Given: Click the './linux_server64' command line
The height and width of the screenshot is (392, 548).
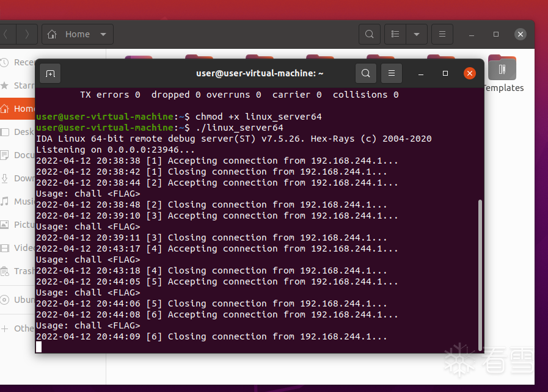Looking at the screenshot, I should (159, 128).
